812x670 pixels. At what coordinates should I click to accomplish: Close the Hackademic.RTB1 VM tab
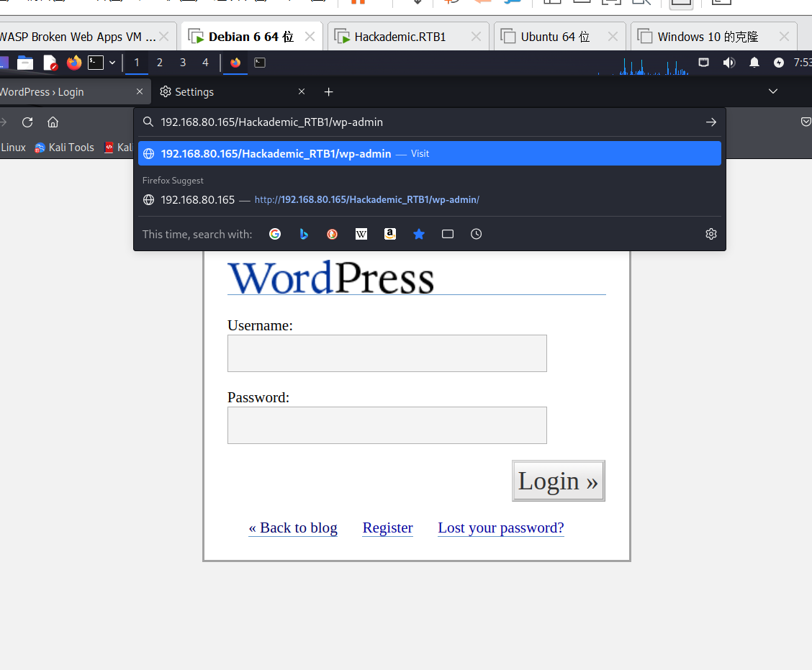476,37
